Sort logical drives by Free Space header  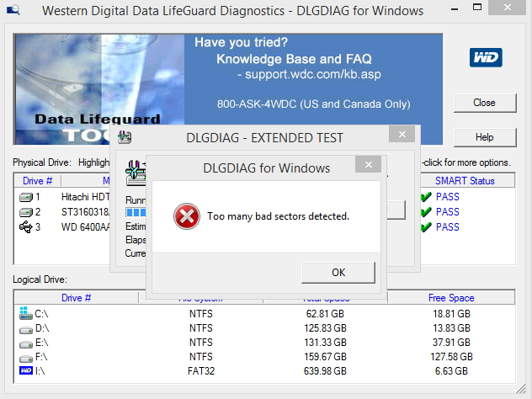(x=451, y=298)
